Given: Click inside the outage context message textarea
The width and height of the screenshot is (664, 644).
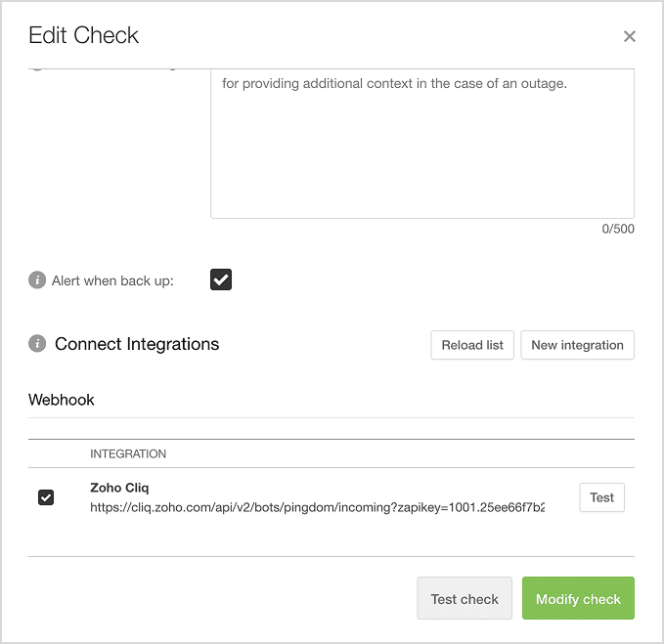Looking at the screenshot, I should (x=422, y=144).
